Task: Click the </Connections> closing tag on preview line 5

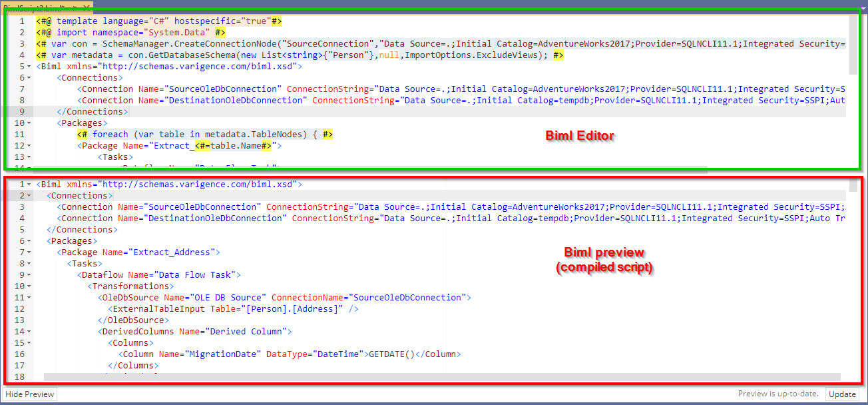Action: click(83, 230)
